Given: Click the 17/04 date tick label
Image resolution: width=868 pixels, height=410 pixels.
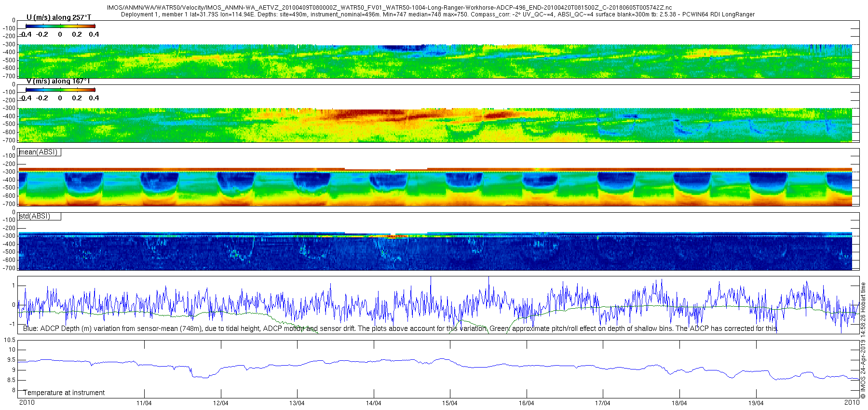Looking at the screenshot, I should tap(602, 403).
